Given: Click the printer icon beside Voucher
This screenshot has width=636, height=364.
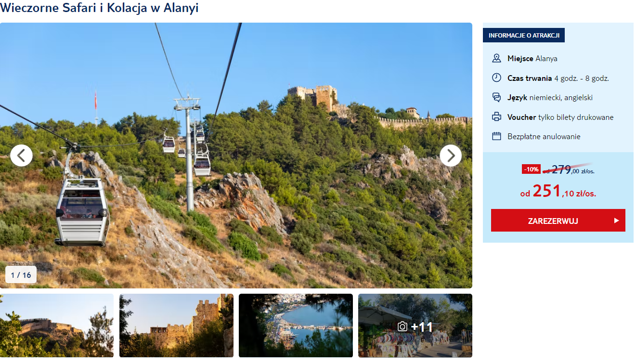Looking at the screenshot, I should click(x=496, y=117).
